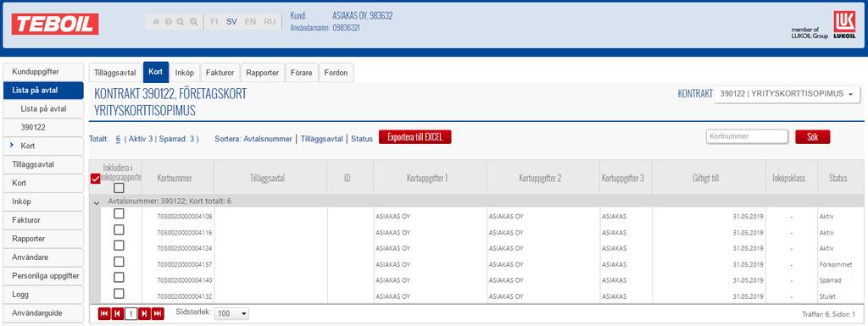
Task: Collapse the Avtalsnummer 390122 group chevron
Action: click(97, 202)
